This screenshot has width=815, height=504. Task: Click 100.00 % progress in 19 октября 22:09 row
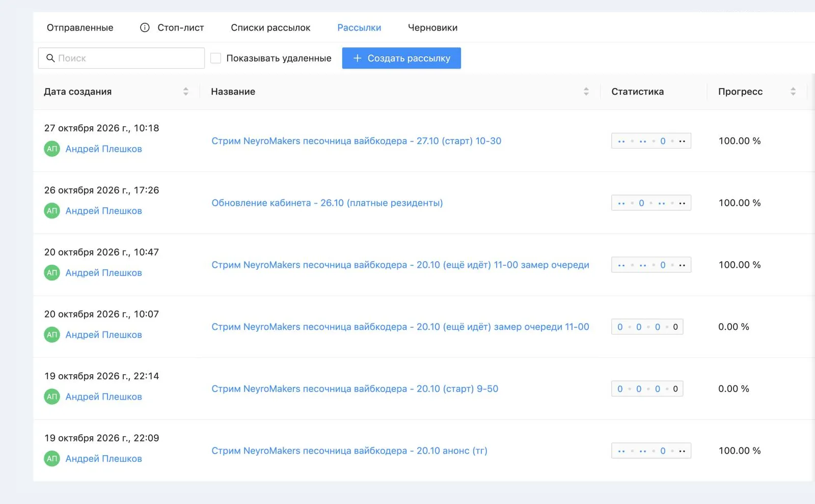(740, 451)
